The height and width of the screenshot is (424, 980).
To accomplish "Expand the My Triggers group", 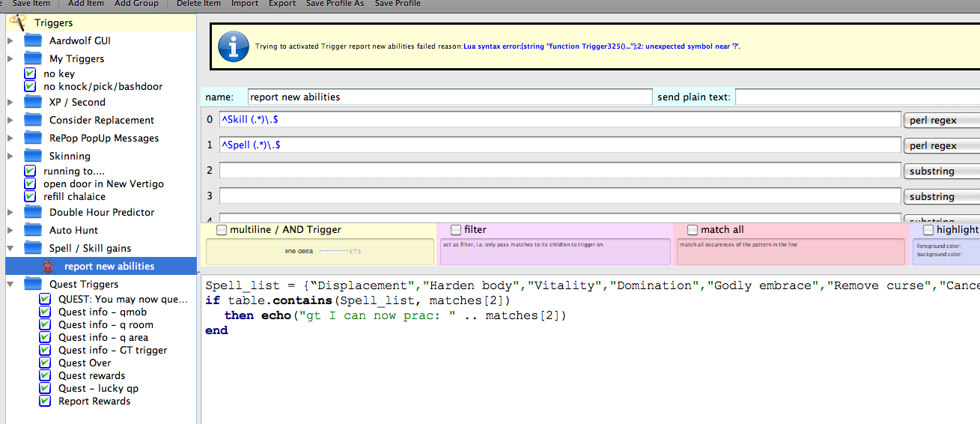I will tap(10, 58).
